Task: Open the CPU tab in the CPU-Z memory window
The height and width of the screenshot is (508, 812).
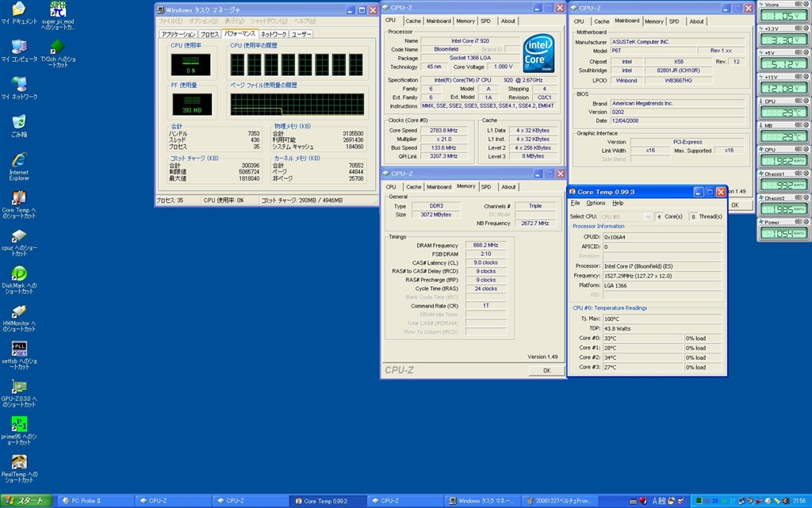Action: click(391, 187)
